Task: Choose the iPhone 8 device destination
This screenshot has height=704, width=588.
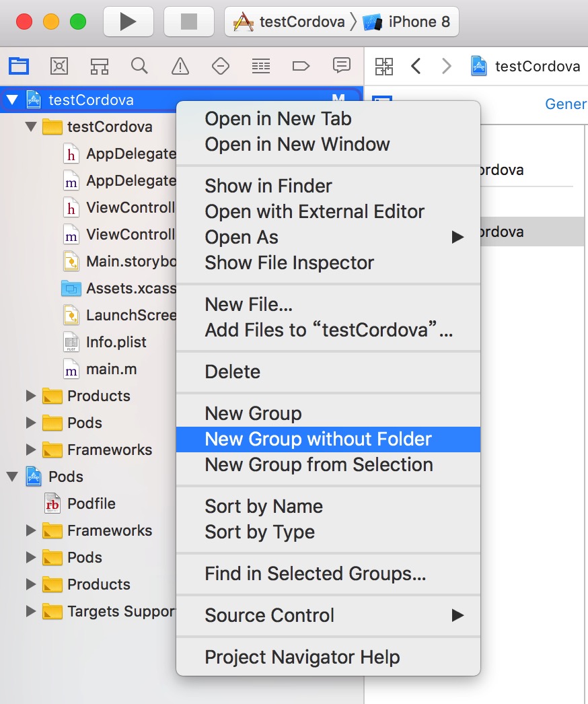Action: click(x=406, y=22)
